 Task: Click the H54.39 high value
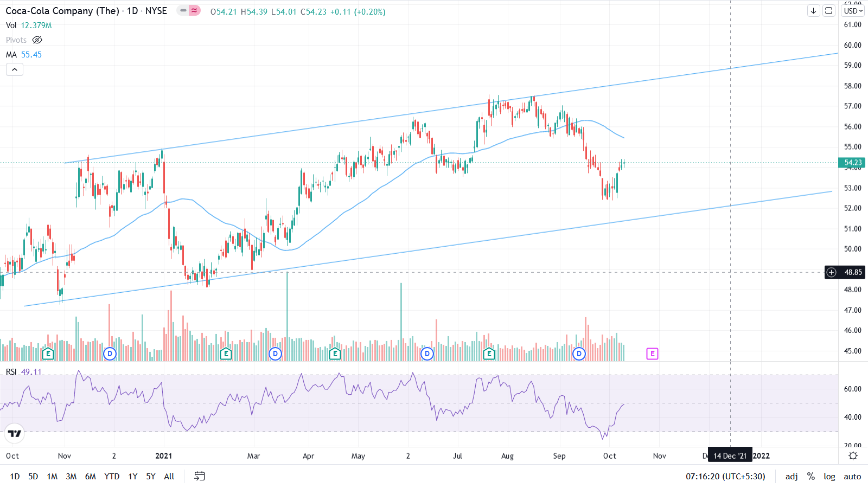(254, 11)
